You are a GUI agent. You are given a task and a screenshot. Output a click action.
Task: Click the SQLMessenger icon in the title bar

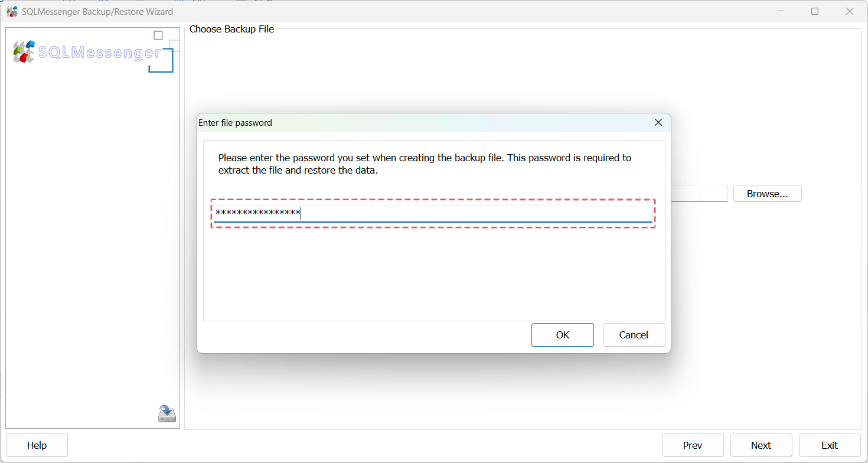click(12, 11)
